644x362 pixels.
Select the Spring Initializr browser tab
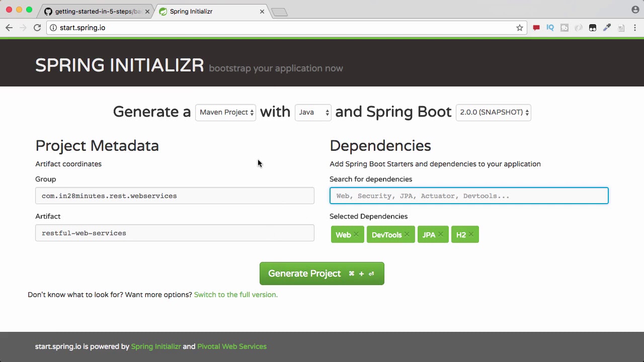[x=211, y=12]
